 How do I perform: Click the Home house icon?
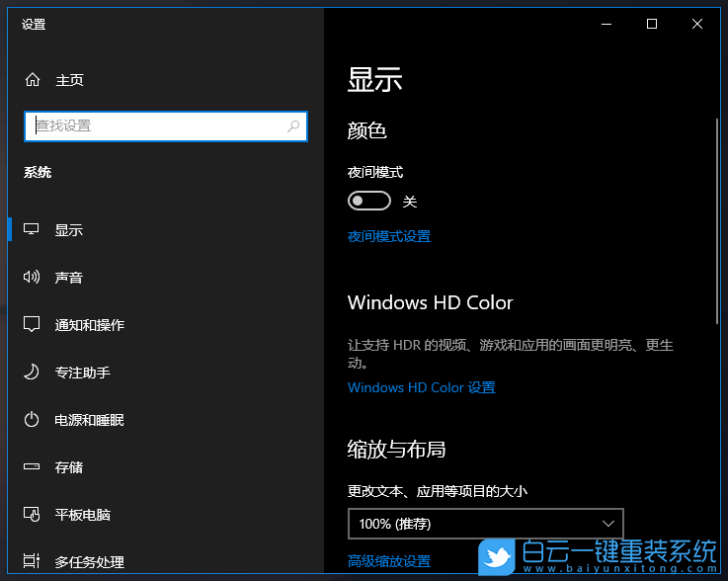33,80
